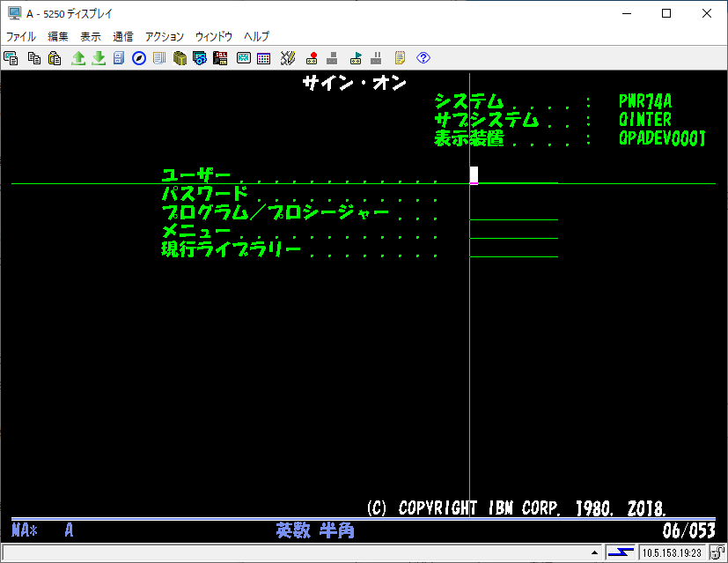Start macro recording with the red dot icon

312,58
